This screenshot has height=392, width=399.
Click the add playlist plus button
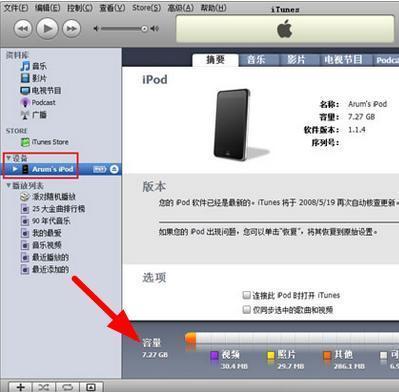[20, 387]
